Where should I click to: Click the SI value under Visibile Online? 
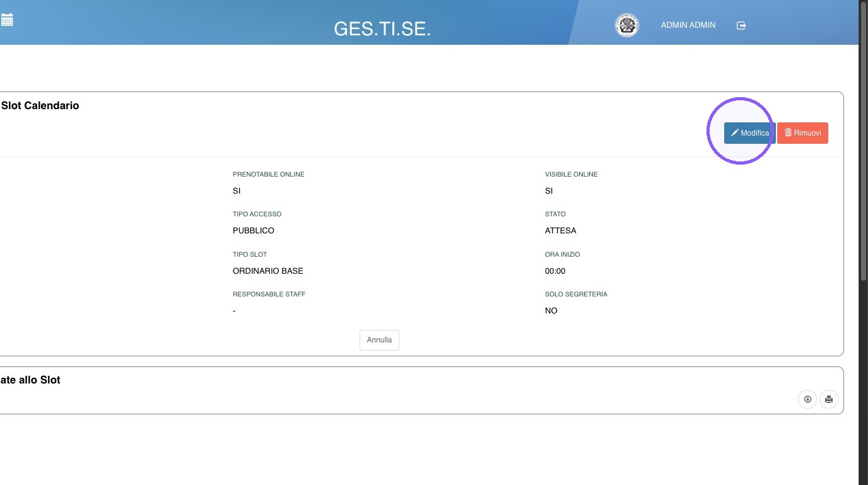pos(549,191)
